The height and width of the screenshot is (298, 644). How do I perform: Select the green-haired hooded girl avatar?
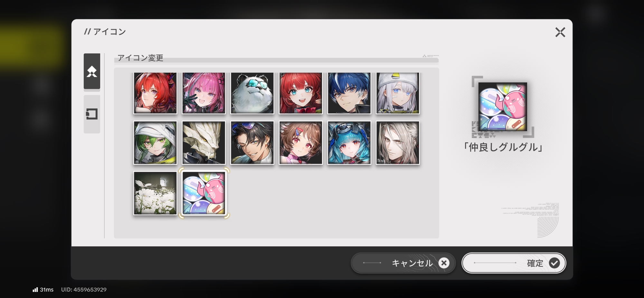(x=155, y=143)
